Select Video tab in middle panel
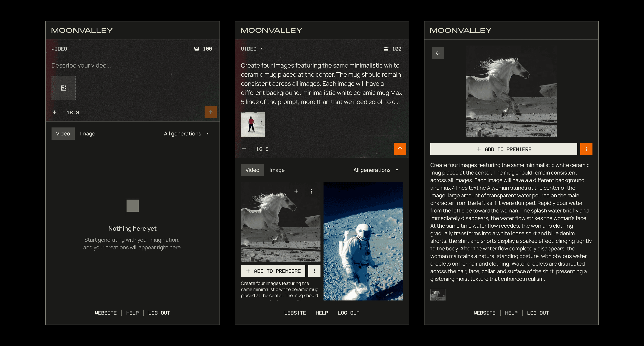 click(252, 170)
